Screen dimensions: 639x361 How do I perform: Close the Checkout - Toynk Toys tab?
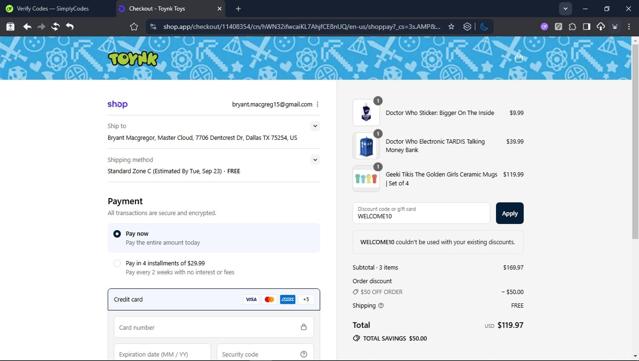click(219, 9)
